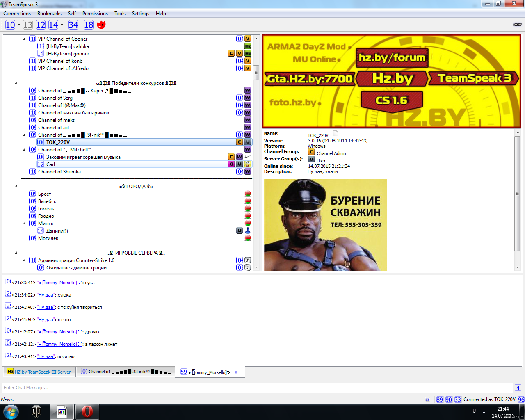Click the C badge on the TOK_220V row
The image size is (525, 420).
click(240, 142)
